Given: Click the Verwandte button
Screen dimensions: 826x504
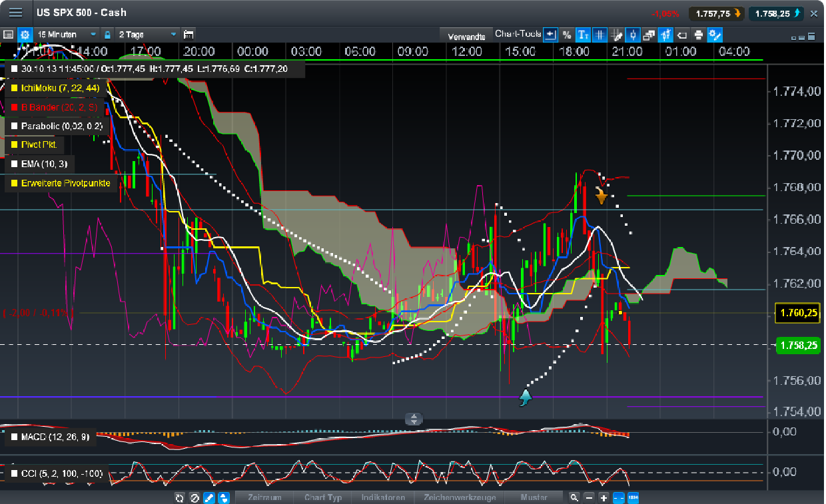Looking at the screenshot, I should tap(466, 36).
